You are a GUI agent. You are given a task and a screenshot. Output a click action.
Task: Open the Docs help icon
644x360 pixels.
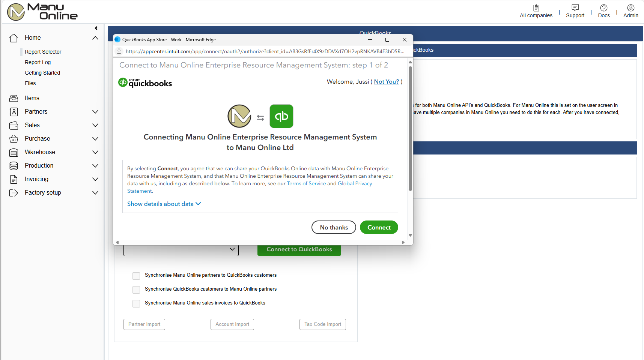click(x=604, y=8)
